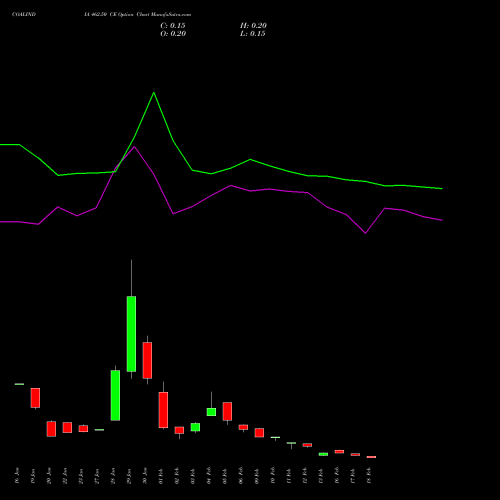Click the 18 Feb date label
500x500 pixels.
click(369, 476)
